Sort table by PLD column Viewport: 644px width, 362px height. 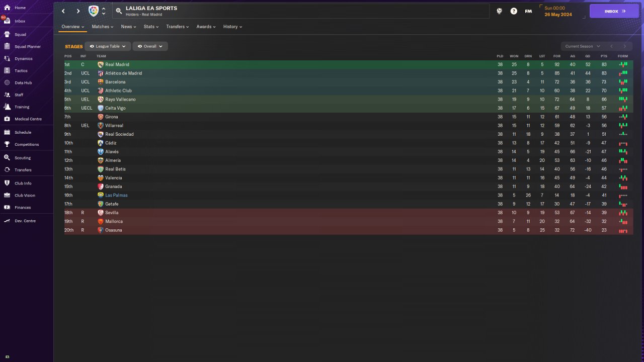[x=500, y=56]
